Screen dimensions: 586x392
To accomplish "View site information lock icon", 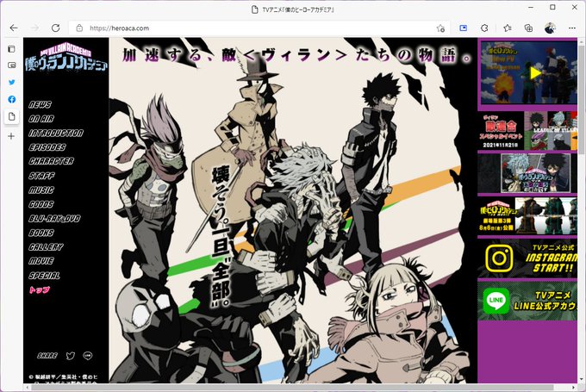I will (x=79, y=28).
